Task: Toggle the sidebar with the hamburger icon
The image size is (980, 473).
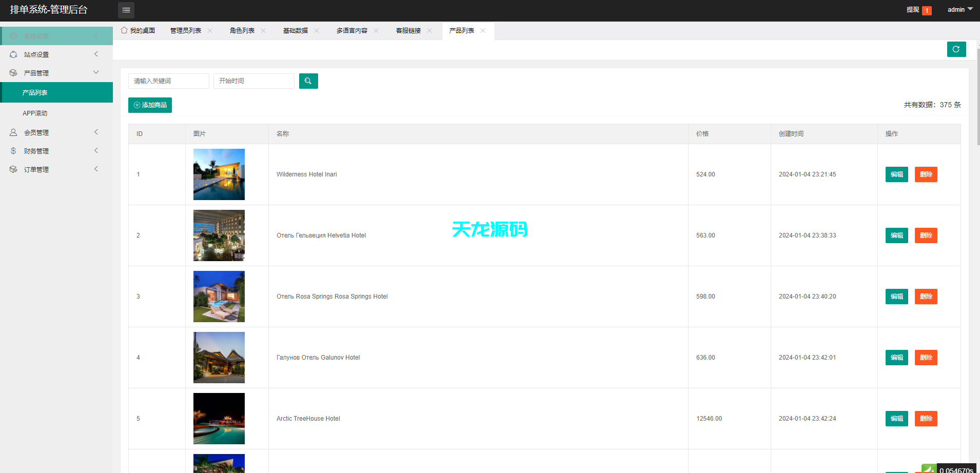Action: tap(126, 10)
